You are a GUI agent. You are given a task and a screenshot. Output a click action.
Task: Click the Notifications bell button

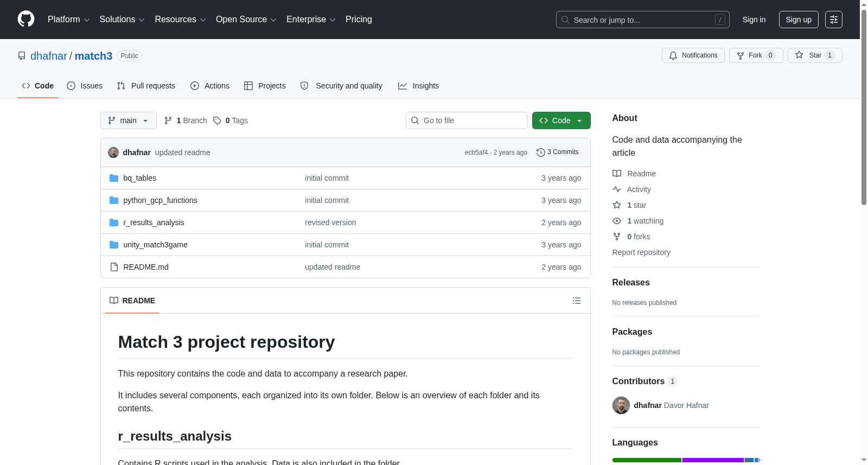pyautogui.click(x=693, y=55)
